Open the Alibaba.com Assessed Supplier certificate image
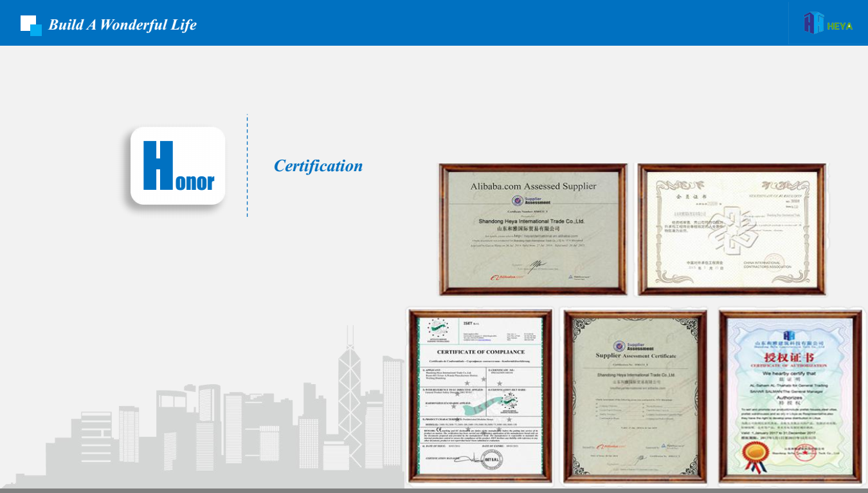Viewport: 868px width, 493px height. pyautogui.click(x=532, y=229)
